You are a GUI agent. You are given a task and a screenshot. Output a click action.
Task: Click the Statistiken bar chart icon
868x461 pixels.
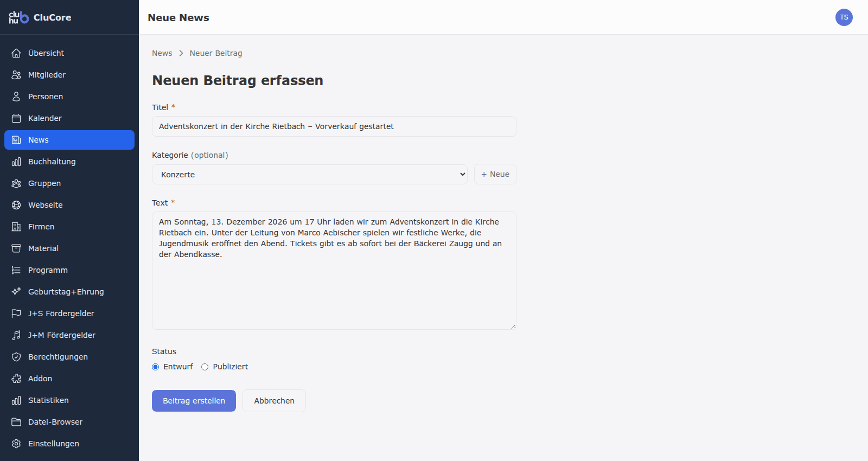tap(16, 400)
